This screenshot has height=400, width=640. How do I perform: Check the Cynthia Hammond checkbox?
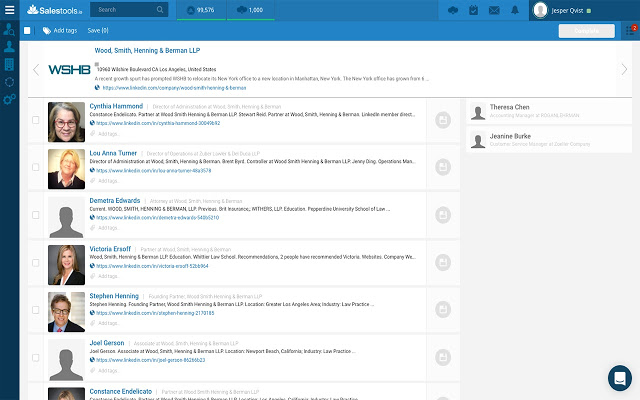(x=36, y=120)
